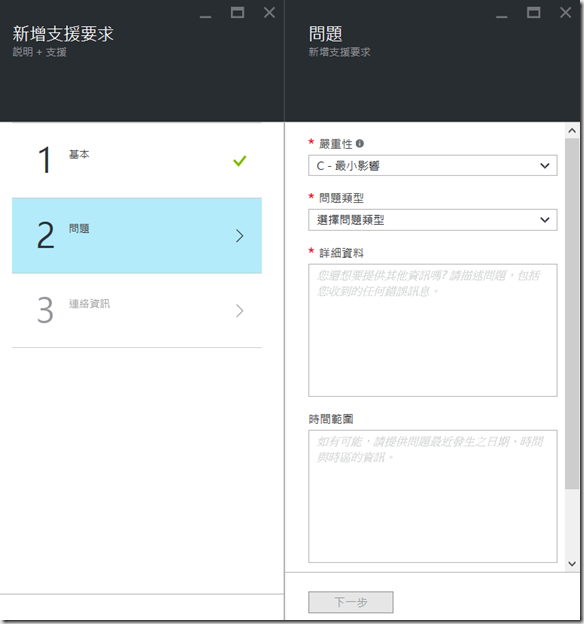
Task: Minimize the 問題 blade
Action: [502, 16]
